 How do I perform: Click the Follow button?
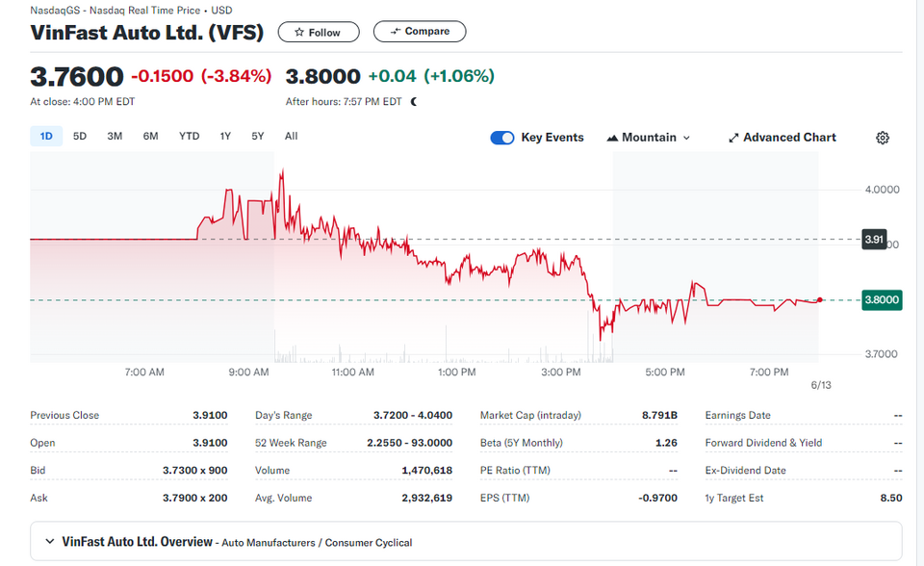[x=319, y=32]
